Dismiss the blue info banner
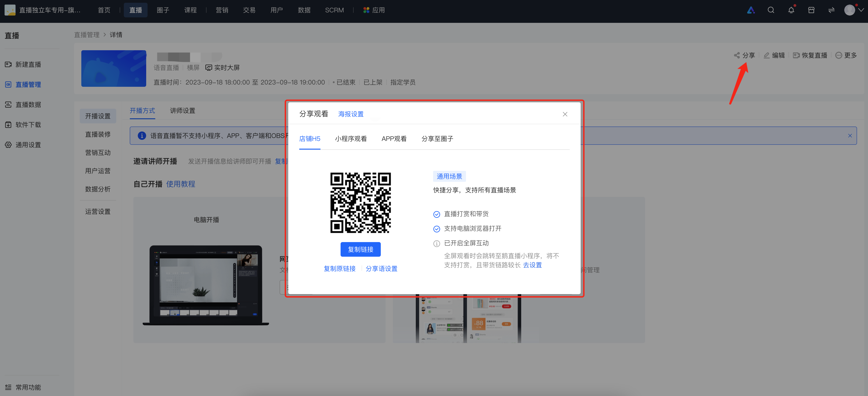This screenshot has width=868, height=396. tap(850, 136)
